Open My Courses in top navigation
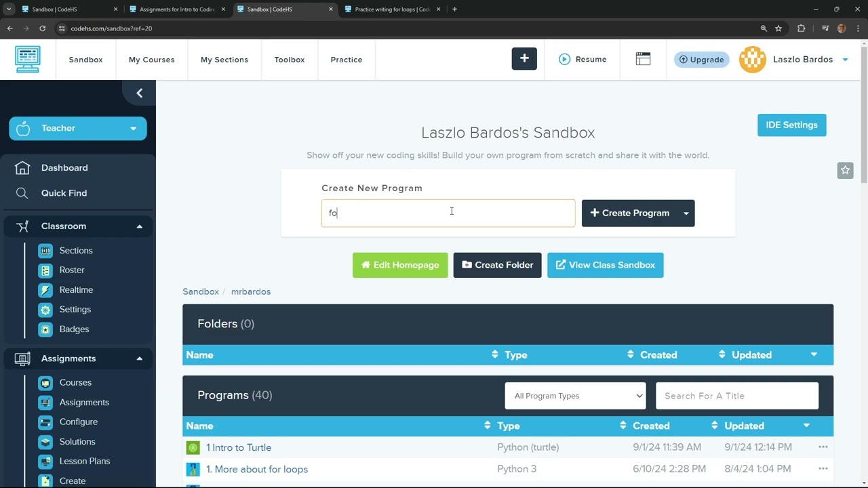 click(x=152, y=60)
